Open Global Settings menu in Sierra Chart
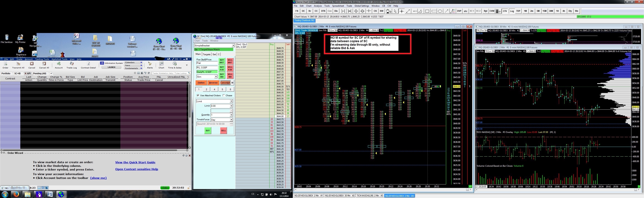The width and height of the screenshot is (644, 198). pyautogui.click(x=362, y=6)
